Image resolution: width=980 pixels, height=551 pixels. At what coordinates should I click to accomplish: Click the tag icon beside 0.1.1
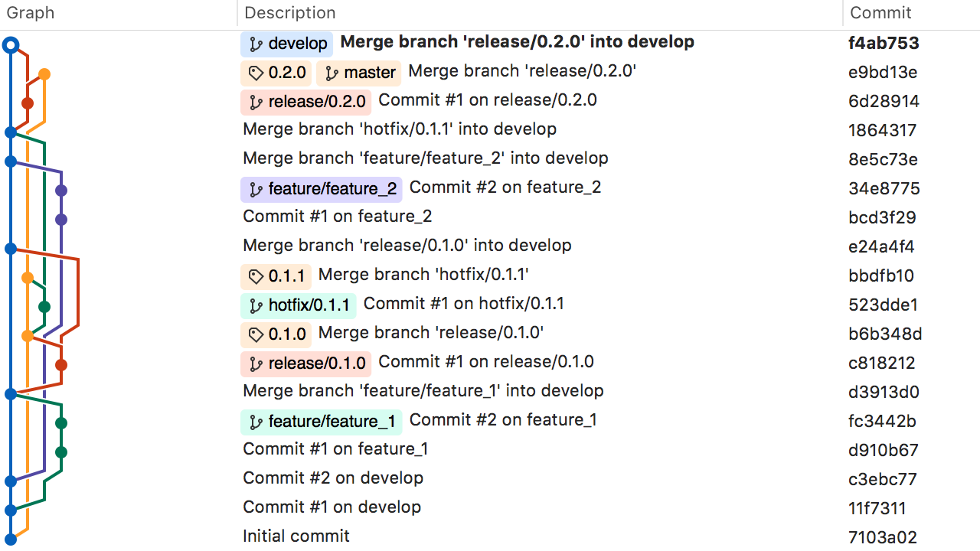pyautogui.click(x=256, y=276)
